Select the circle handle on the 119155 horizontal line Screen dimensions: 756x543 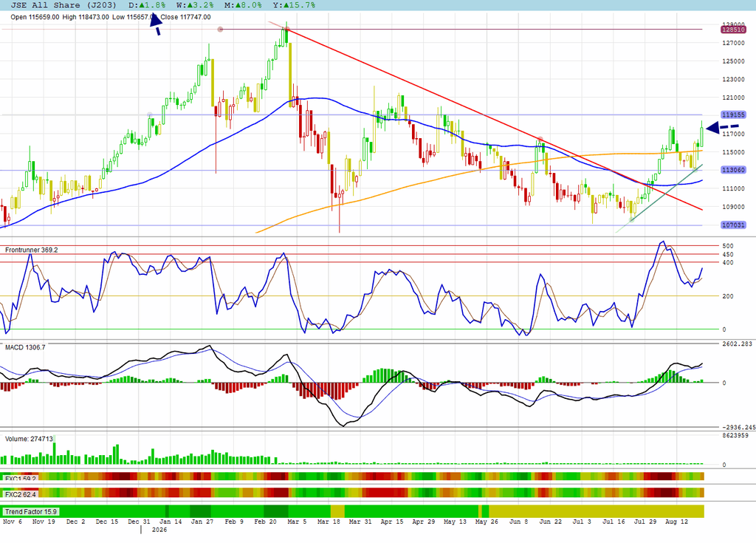pos(149,115)
